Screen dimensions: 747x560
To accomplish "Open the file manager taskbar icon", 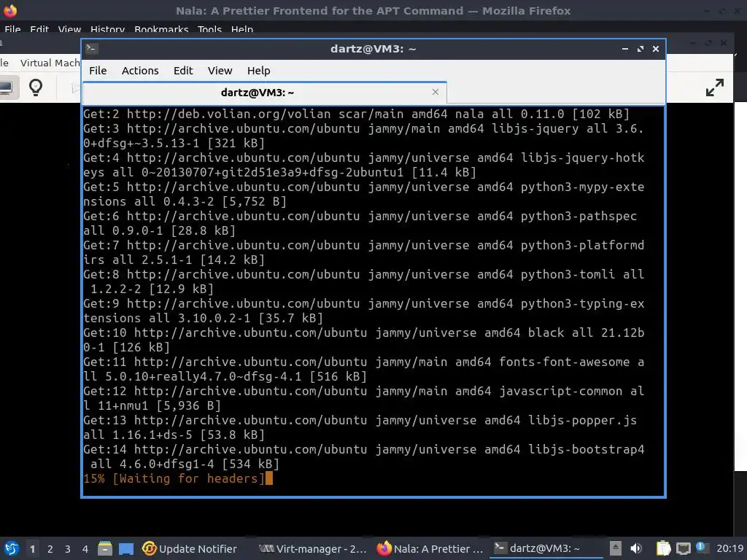I will click(105, 548).
